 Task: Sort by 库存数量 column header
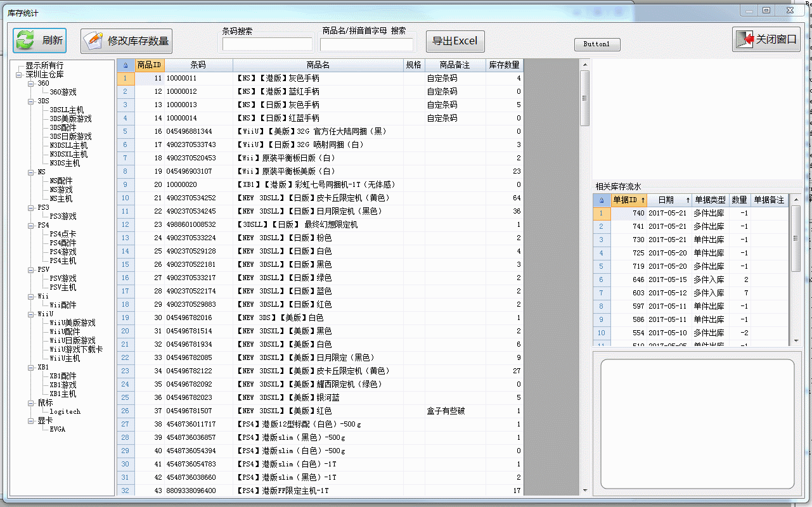pyautogui.click(x=505, y=65)
